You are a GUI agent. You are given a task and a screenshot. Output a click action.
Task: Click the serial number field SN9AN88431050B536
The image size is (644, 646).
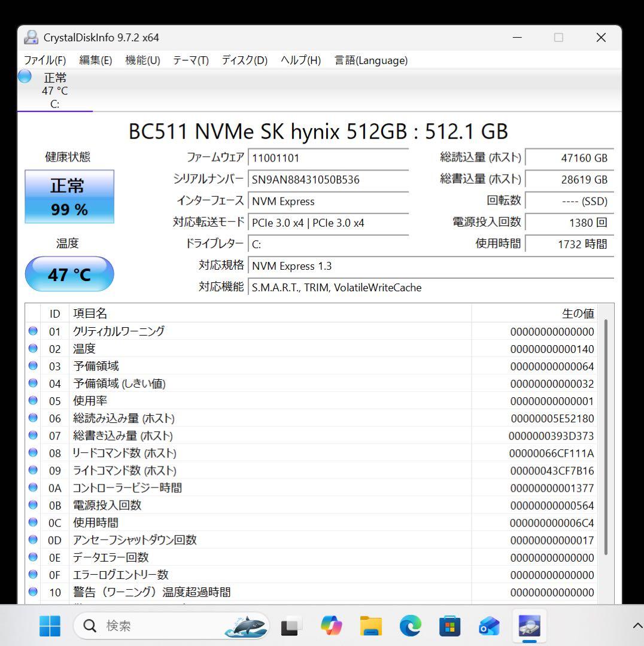pos(328,179)
